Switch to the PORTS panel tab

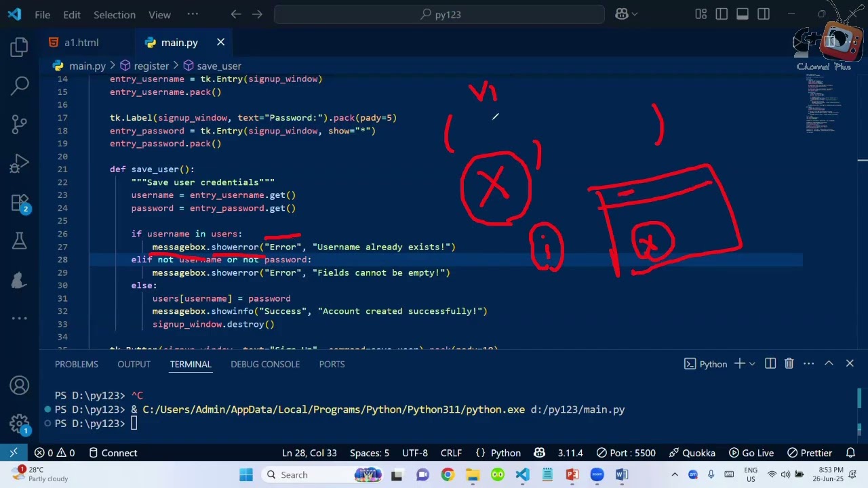pyautogui.click(x=332, y=364)
